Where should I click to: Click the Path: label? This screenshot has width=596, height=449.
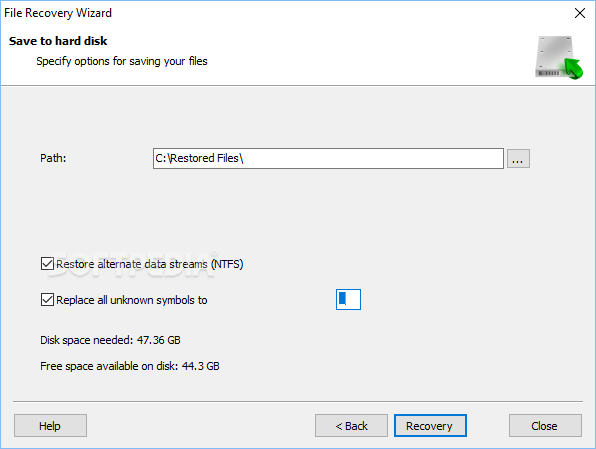pos(53,158)
